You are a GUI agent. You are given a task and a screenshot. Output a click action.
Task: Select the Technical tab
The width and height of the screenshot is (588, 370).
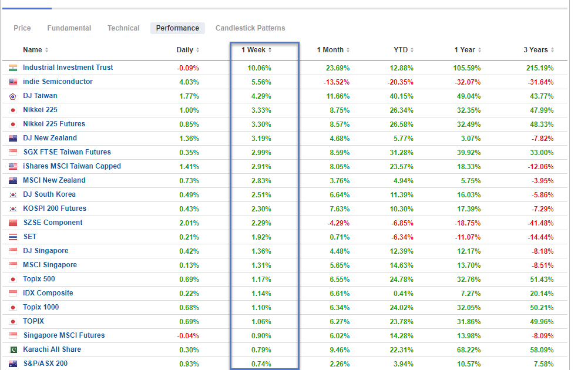click(123, 28)
